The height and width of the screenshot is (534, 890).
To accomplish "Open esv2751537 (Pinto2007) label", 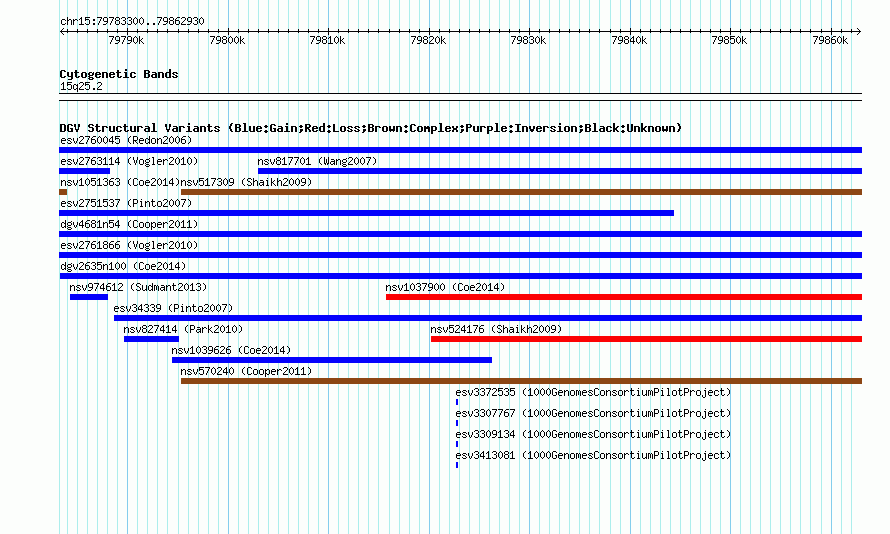I will (126, 203).
